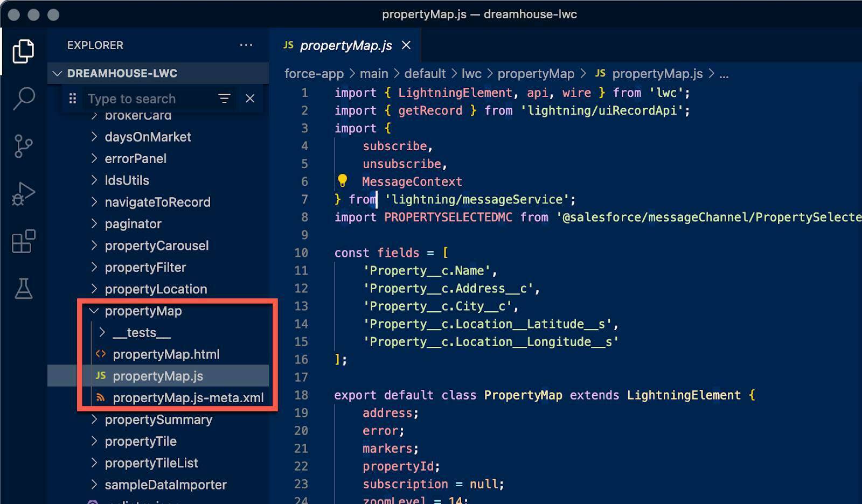Viewport: 862px width, 504px height.
Task: Click propertyMap folder in the breadcrumb
Action: tap(536, 74)
